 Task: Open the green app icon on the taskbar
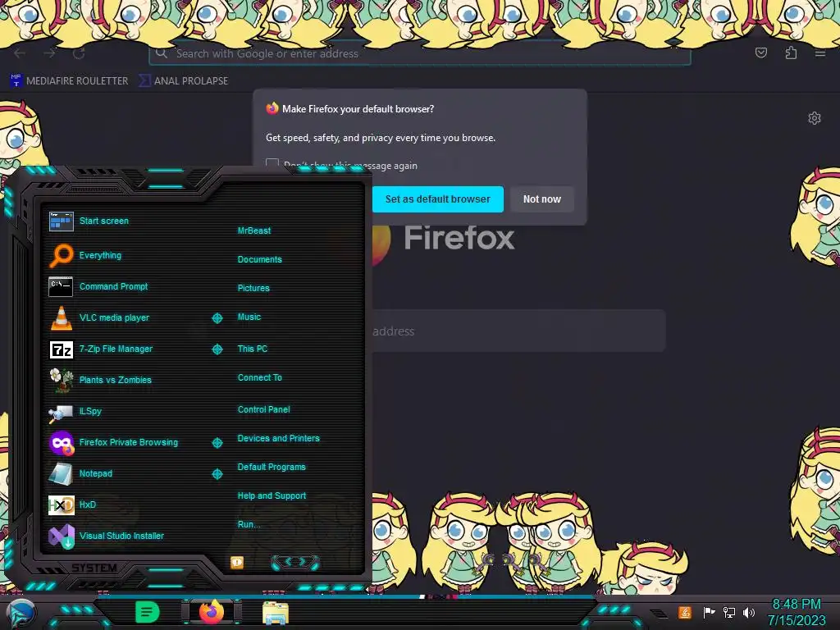click(148, 612)
